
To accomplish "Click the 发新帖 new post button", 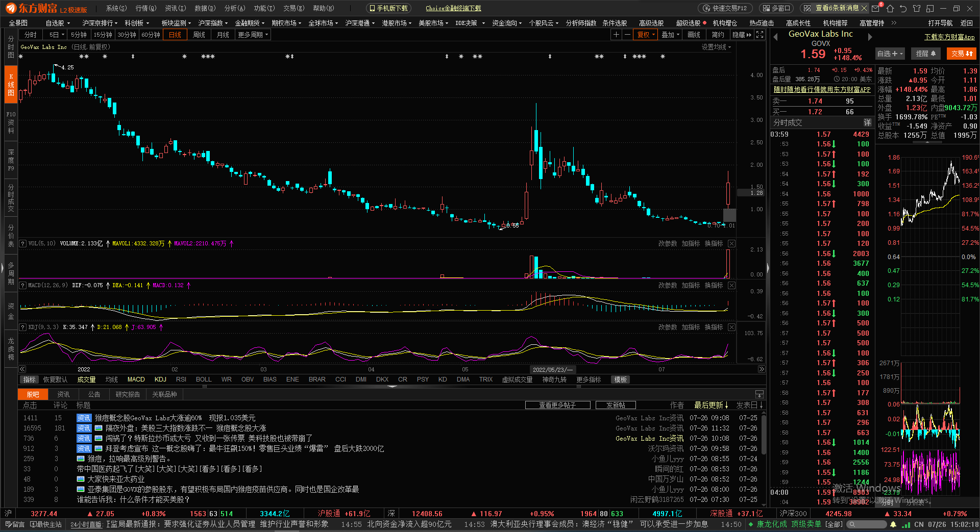I will 616,405.
